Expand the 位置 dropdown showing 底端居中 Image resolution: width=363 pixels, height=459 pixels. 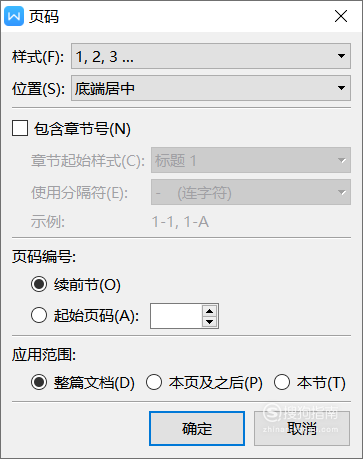(211, 88)
